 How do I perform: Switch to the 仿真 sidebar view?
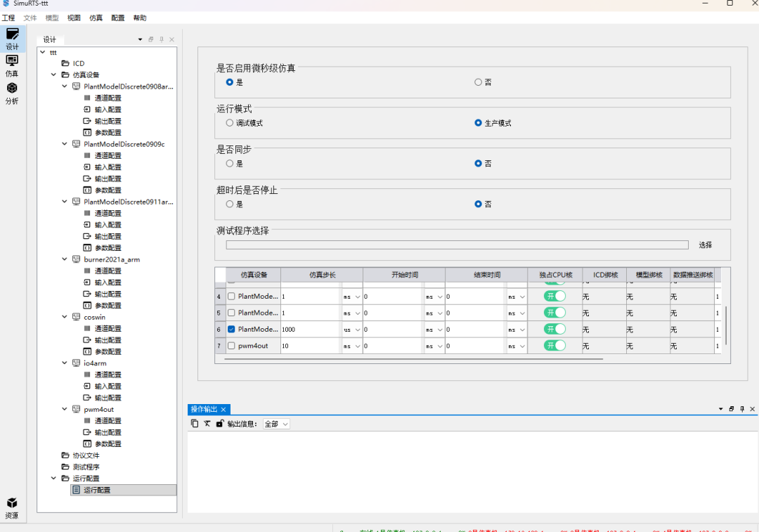(x=12, y=66)
